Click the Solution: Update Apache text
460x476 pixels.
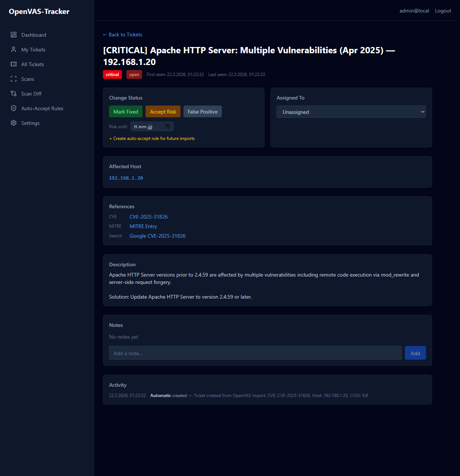(x=180, y=297)
